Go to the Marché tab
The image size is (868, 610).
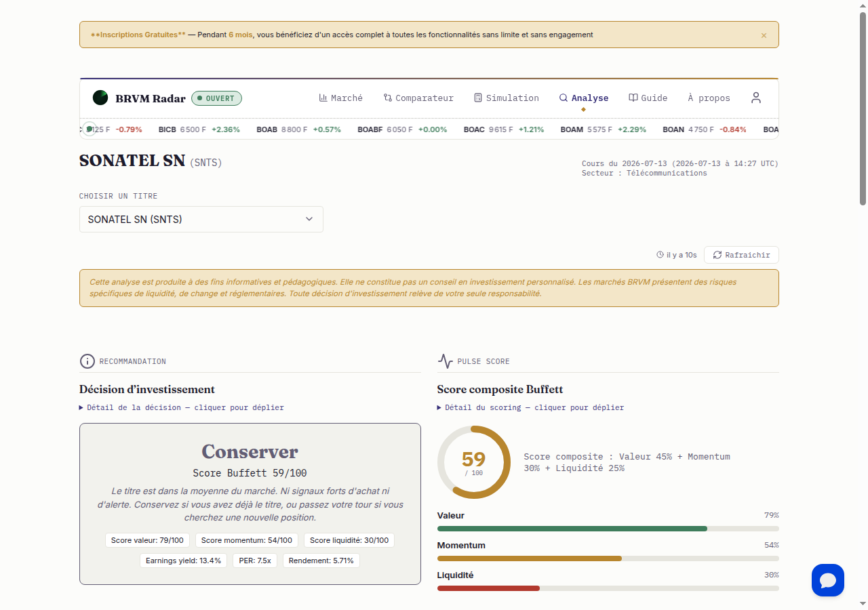pos(341,98)
